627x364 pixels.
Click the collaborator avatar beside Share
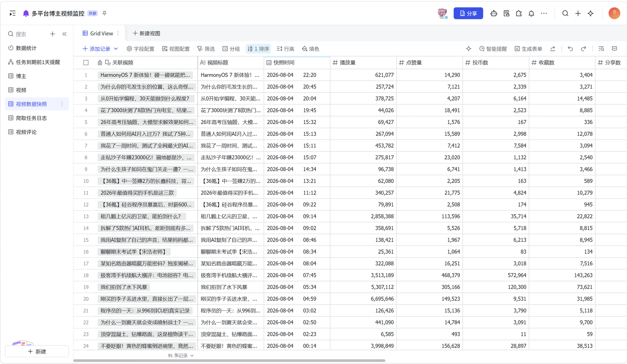[442, 13]
